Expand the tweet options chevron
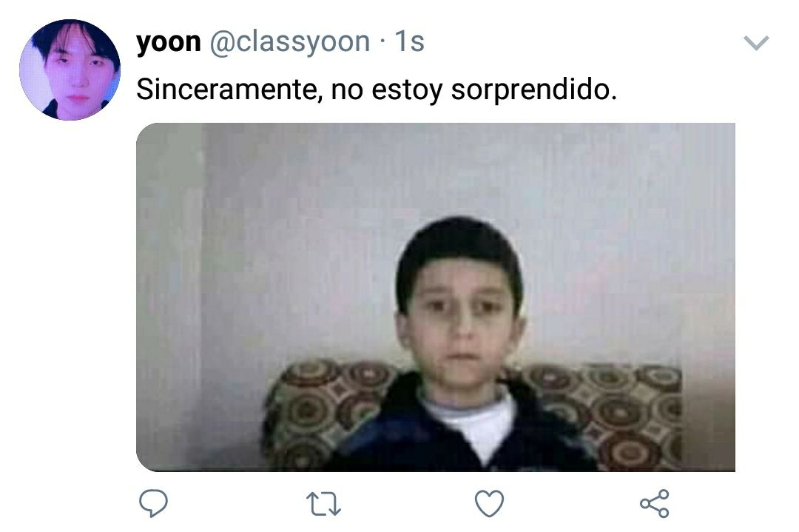Viewport: 799px width, 532px height. [756, 43]
